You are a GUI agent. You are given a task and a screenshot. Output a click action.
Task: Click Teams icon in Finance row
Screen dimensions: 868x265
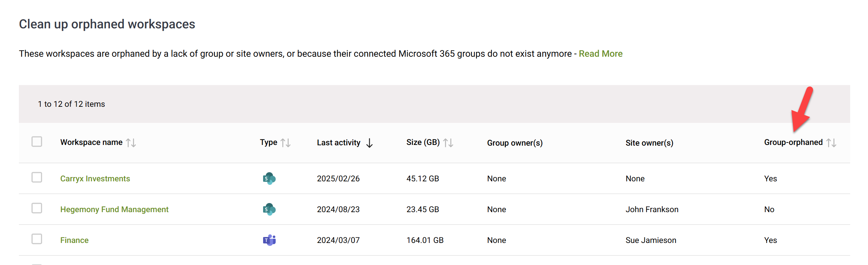pyautogui.click(x=269, y=240)
